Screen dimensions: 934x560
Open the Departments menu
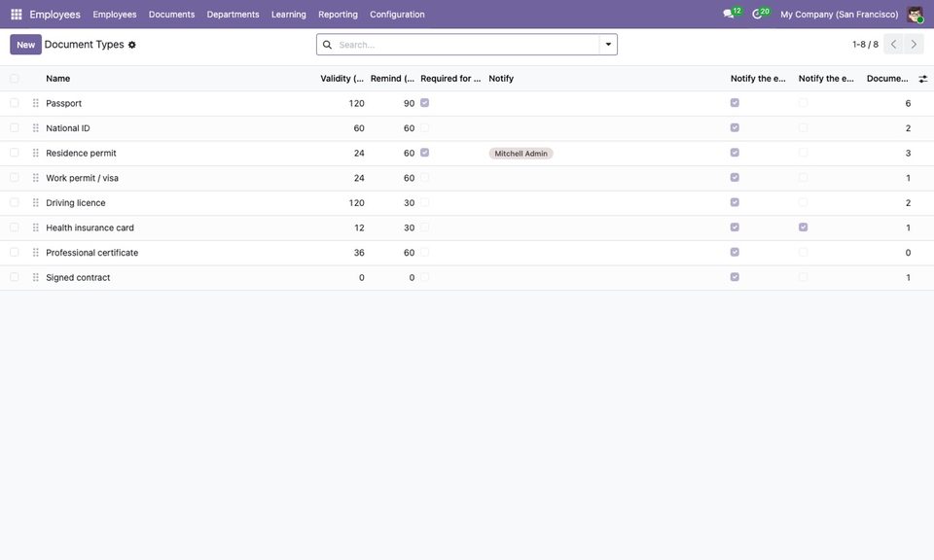pos(233,15)
